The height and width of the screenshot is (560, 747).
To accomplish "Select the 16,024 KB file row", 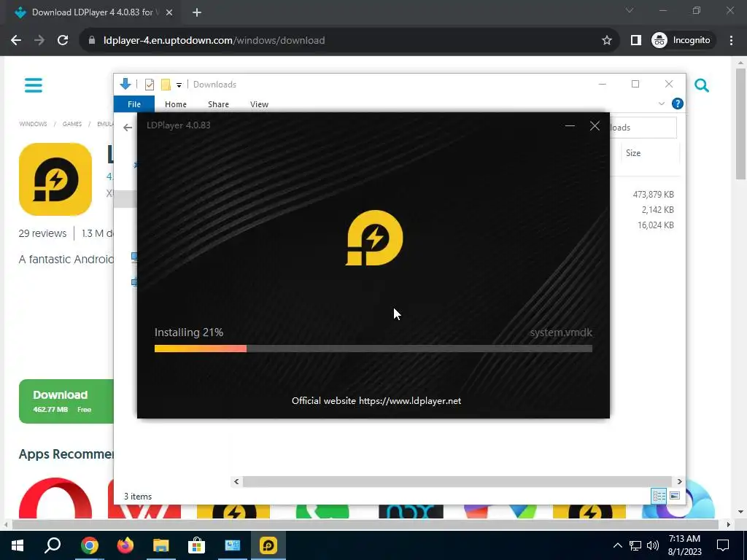I will (656, 225).
